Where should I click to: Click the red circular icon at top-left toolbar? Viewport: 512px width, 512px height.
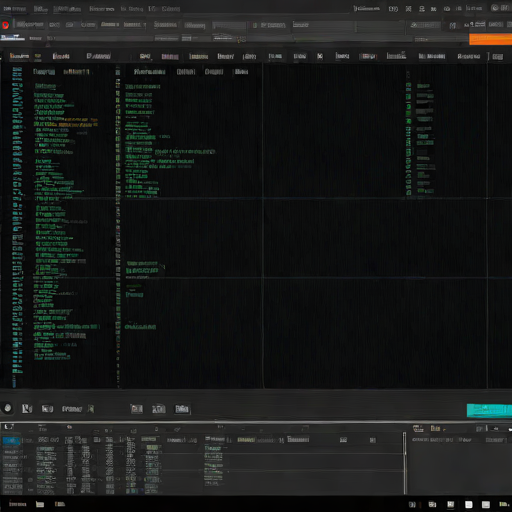[x=5, y=25]
